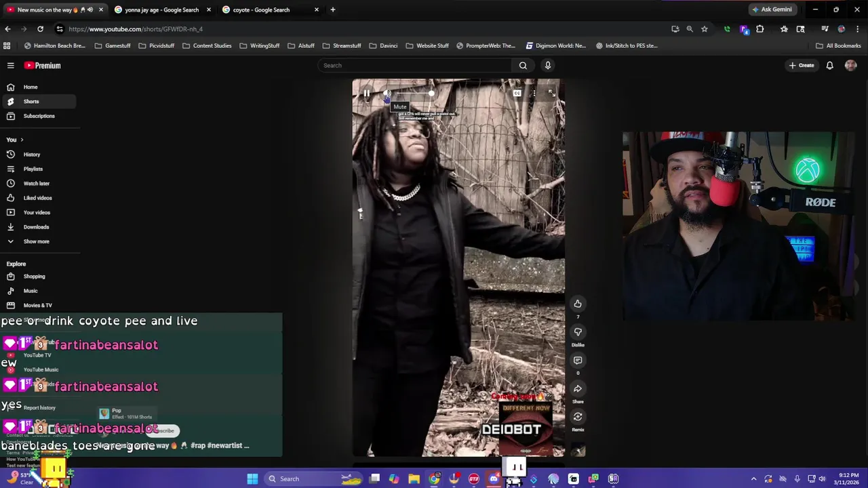Share this Short
The image size is (868, 488).
[x=578, y=388]
